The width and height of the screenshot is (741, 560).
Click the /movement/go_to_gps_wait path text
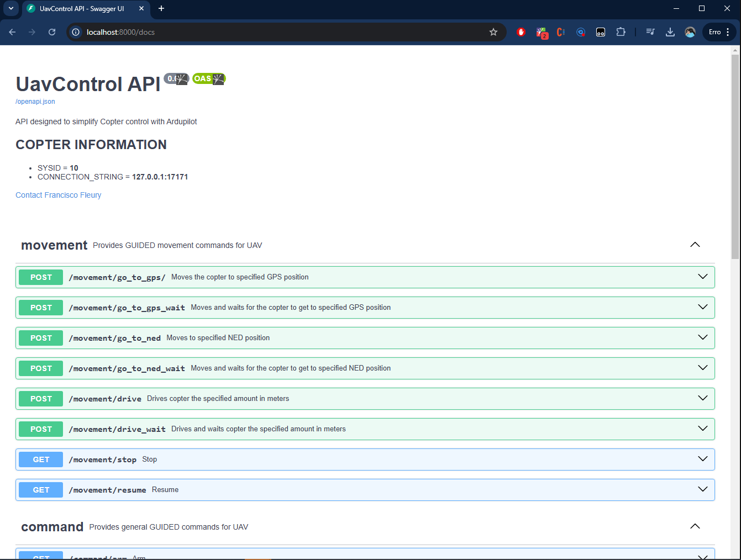coord(127,308)
